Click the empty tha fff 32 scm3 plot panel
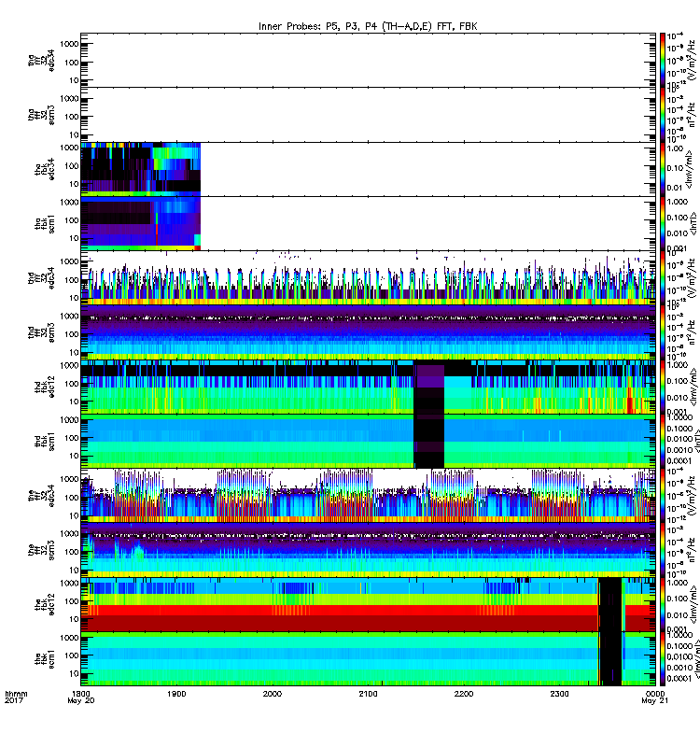The image size is (700, 747). pyautogui.click(x=368, y=114)
